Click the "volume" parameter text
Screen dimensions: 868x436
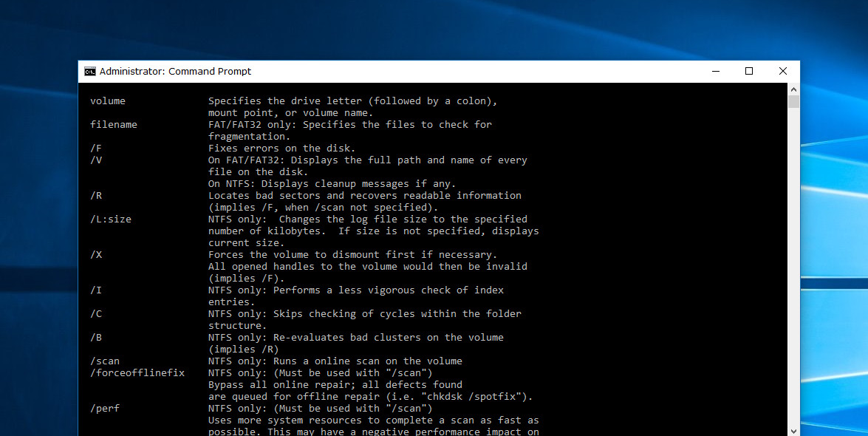click(108, 101)
